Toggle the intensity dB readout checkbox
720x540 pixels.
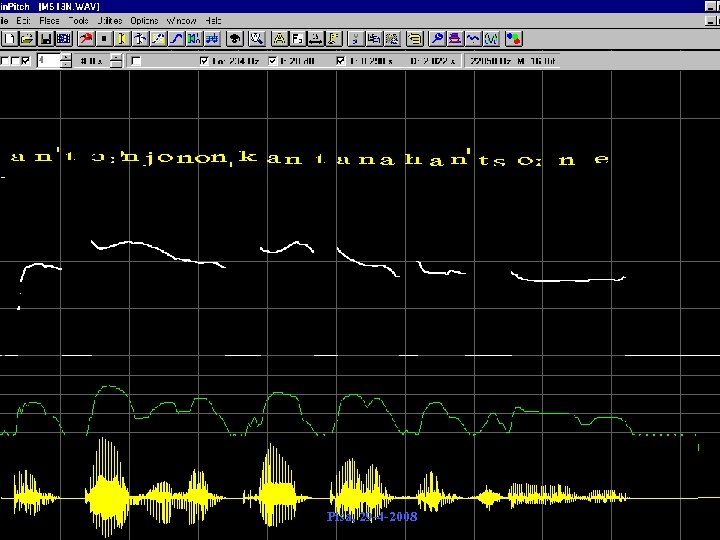[273, 61]
